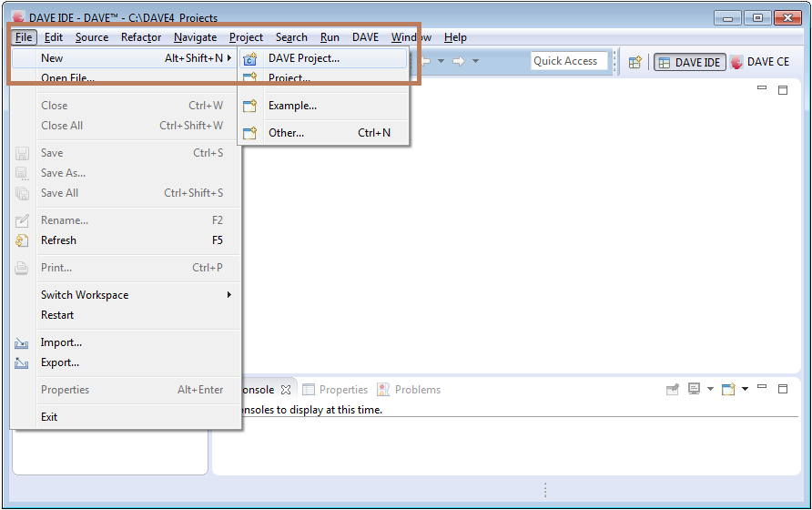This screenshot has height=510, width=812.
Task: Click the Print printer icon
Action: tap(22, 268)
